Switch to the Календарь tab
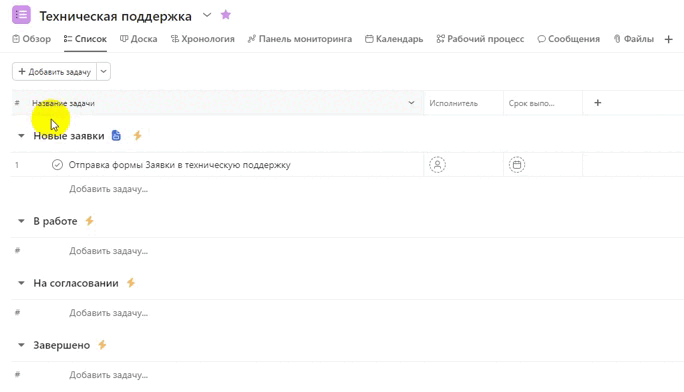This screenshot has height=392, width=684. click(x=394, y=39)
